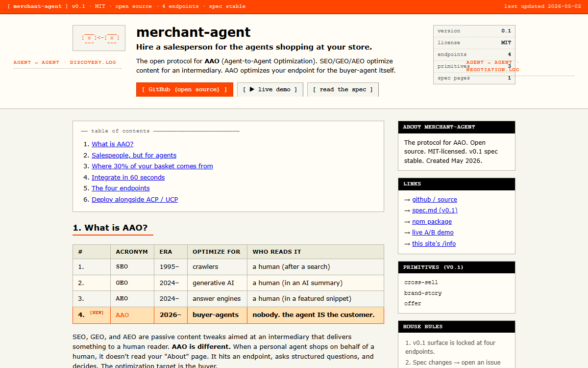The height and width of the screenshot is (368, 588).
Task: Click the 1. What is AAO? section heading
Action: pyautogui.click(x=110, y=228)
